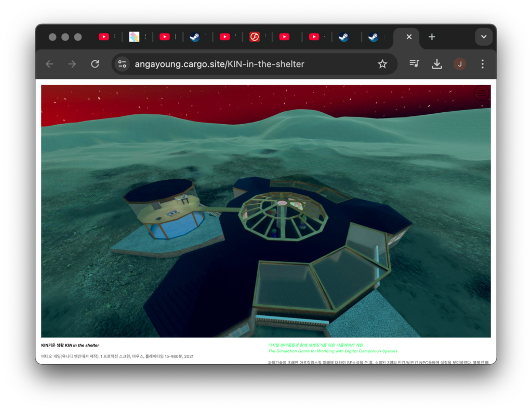Close the active tab

pos(409,37)
